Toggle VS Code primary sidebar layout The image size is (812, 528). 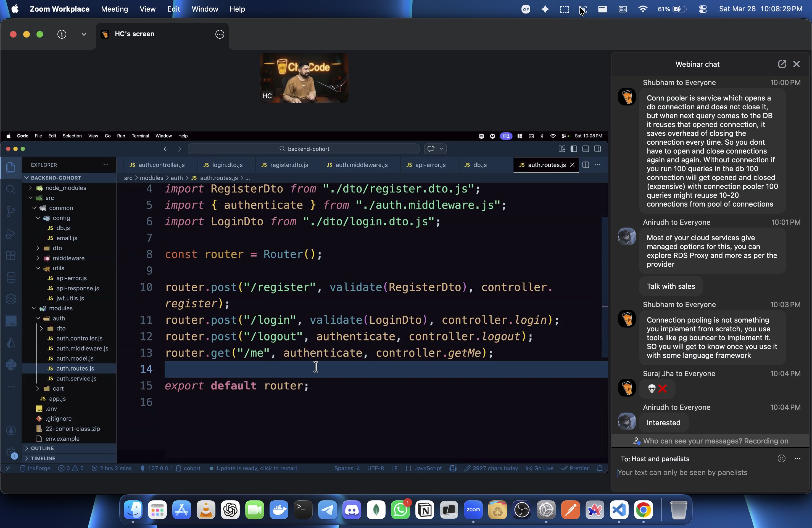(x=574, y=149)
